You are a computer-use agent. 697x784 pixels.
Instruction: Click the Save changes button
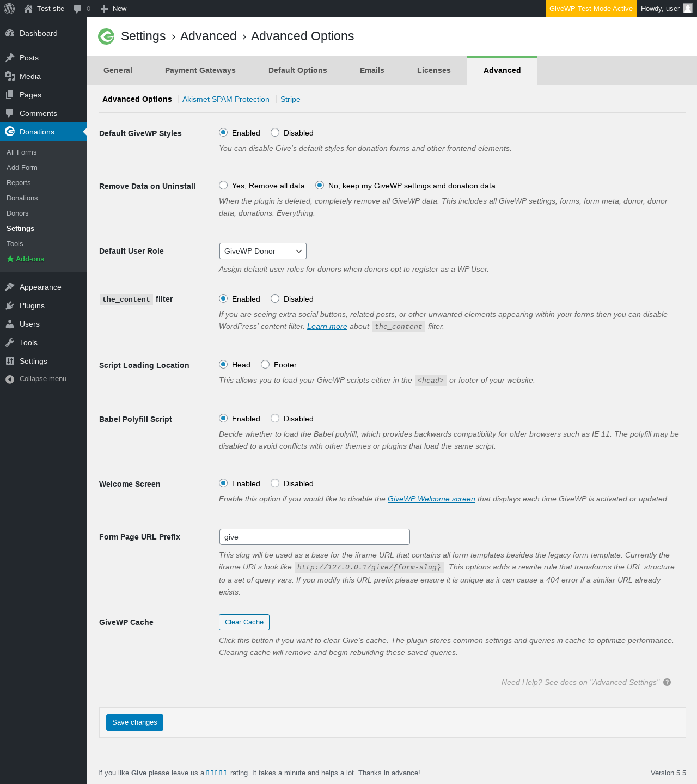pyautogui.click(x=134, y=722)
